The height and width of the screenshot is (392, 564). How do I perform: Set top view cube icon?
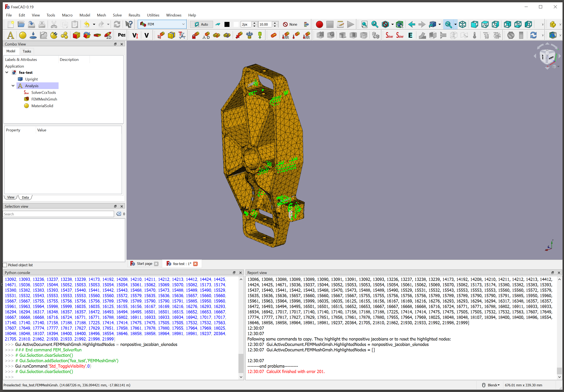coord(485,24)
